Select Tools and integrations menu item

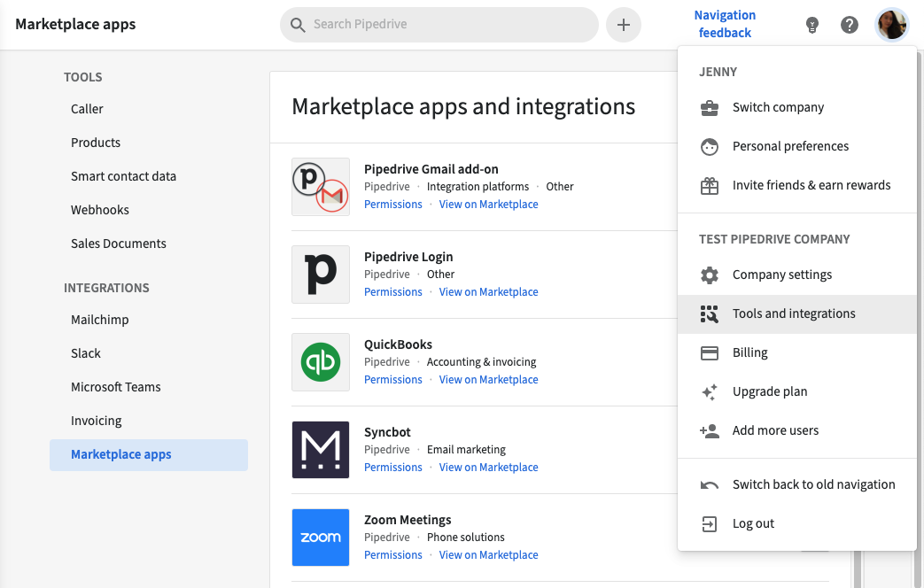pyautogui.click(x=796, y=314)
